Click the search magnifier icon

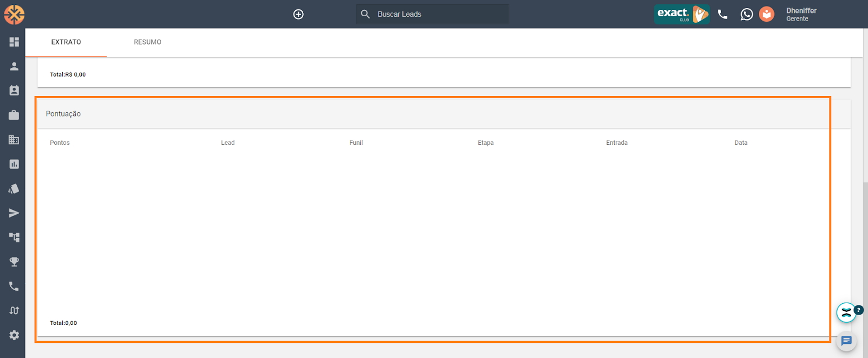(366, 14)
